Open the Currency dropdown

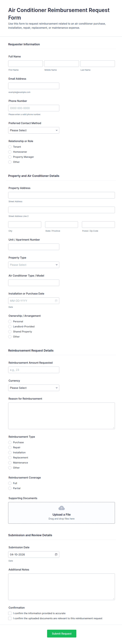tap(34, 388)
